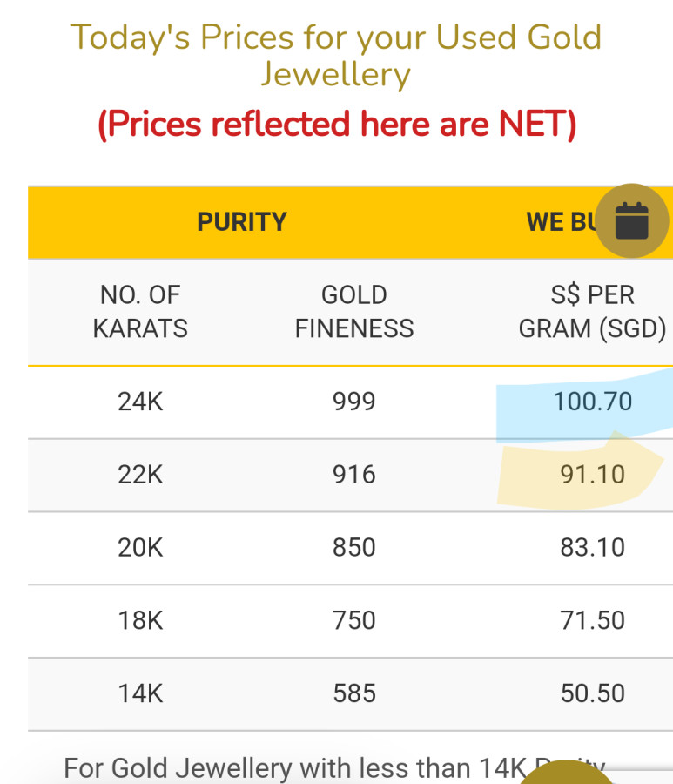Select the 20K karat row label
The image size is (673, 784).
[140, 548]
